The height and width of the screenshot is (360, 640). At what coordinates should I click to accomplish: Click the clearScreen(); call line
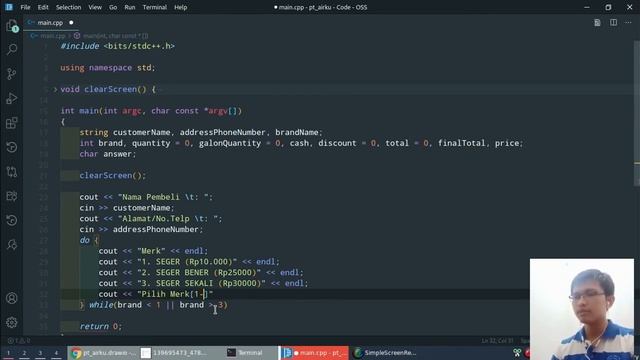(x=112, y=176)
